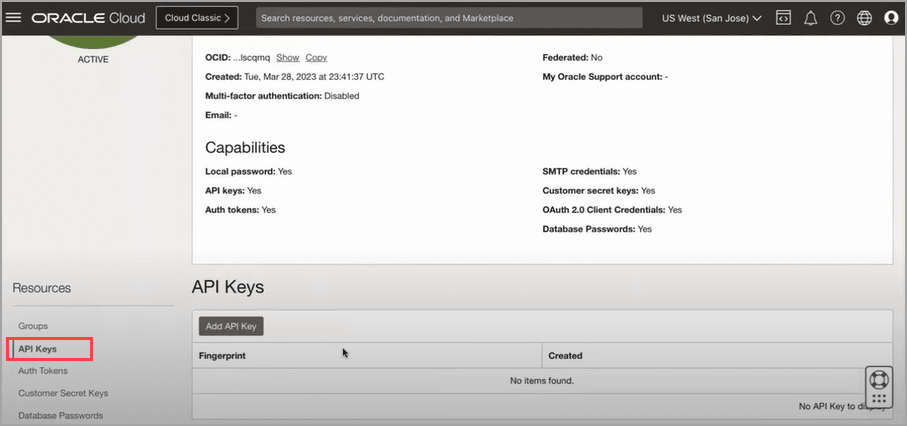
Task: Open Database Passwords resource
Action: (x=60, y=415)
